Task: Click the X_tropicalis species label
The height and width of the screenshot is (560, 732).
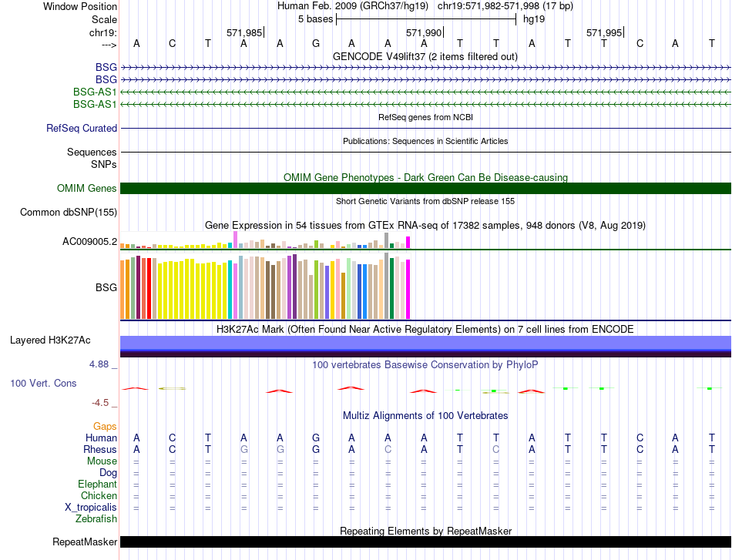Action: pos(91,508)
